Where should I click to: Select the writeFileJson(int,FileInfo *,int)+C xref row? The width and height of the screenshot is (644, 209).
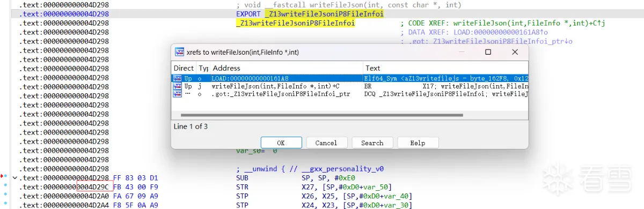(350, 86)
